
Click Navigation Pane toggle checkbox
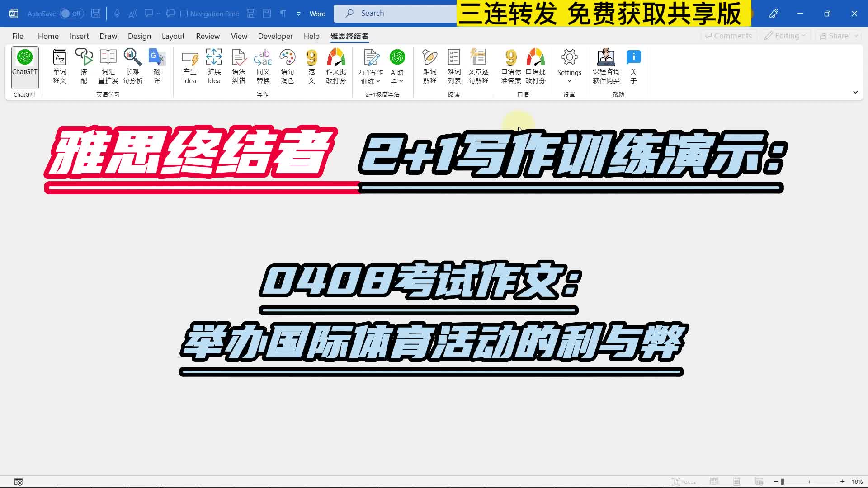(184, 13)
